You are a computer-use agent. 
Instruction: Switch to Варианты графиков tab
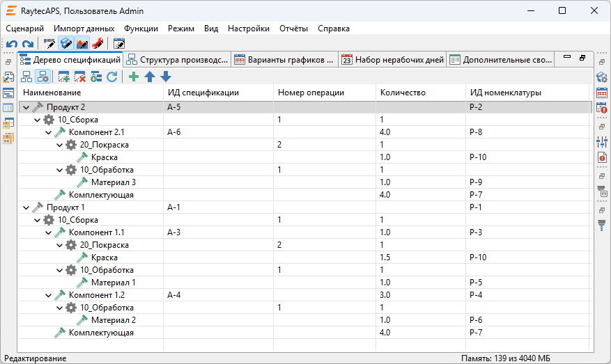click(x=284, y=60)
